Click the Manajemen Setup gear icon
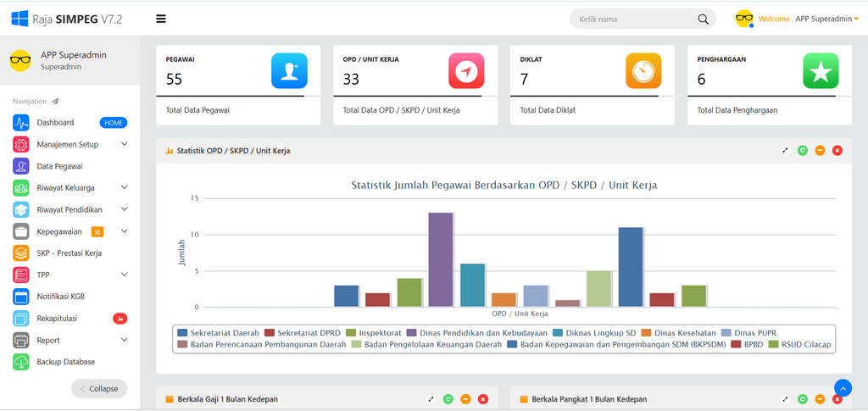868x411 pixels. [21, 144]
